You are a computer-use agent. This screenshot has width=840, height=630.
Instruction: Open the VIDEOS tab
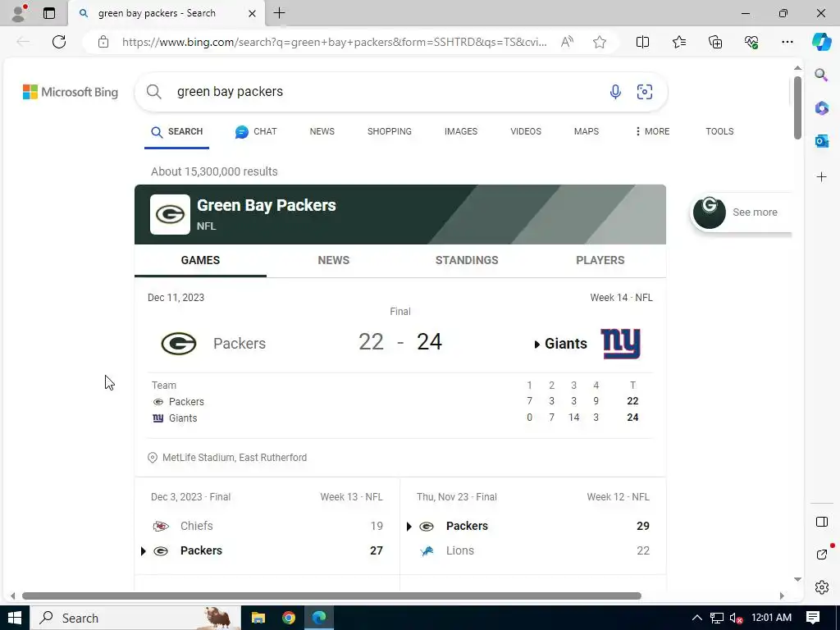[526, 132]
